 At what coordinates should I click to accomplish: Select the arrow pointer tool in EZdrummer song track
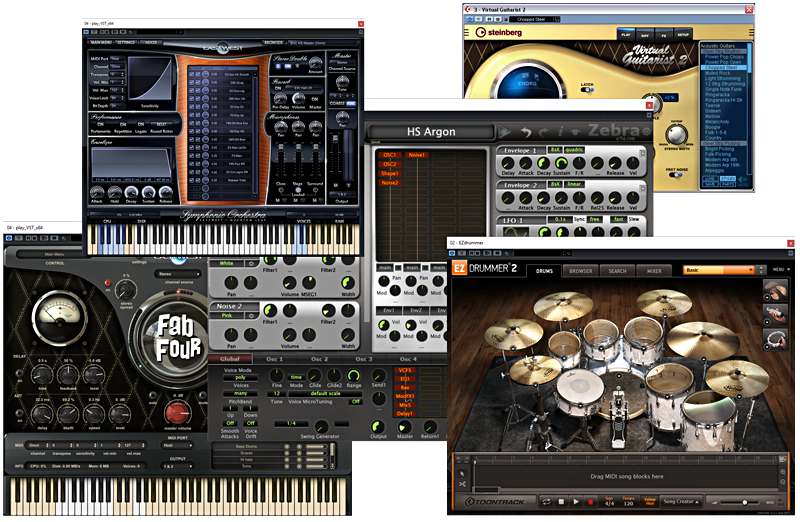462,473
